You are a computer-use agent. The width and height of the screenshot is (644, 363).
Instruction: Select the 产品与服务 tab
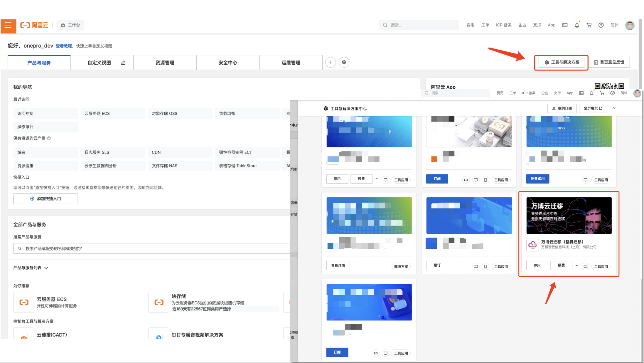pyautogui.click(x=39, y=63)
